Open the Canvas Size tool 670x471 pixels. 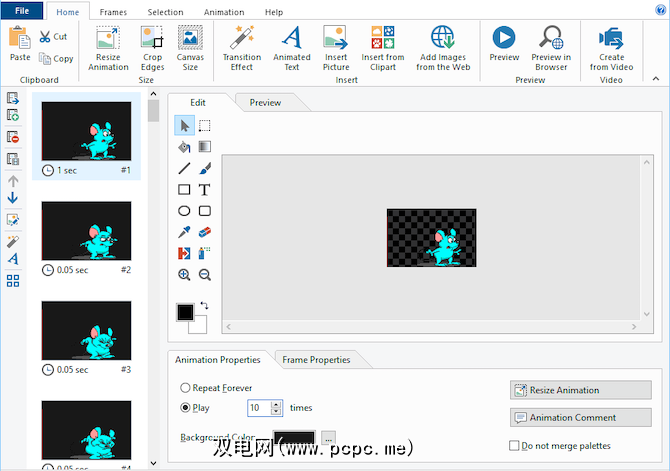(x=190, y=48)
